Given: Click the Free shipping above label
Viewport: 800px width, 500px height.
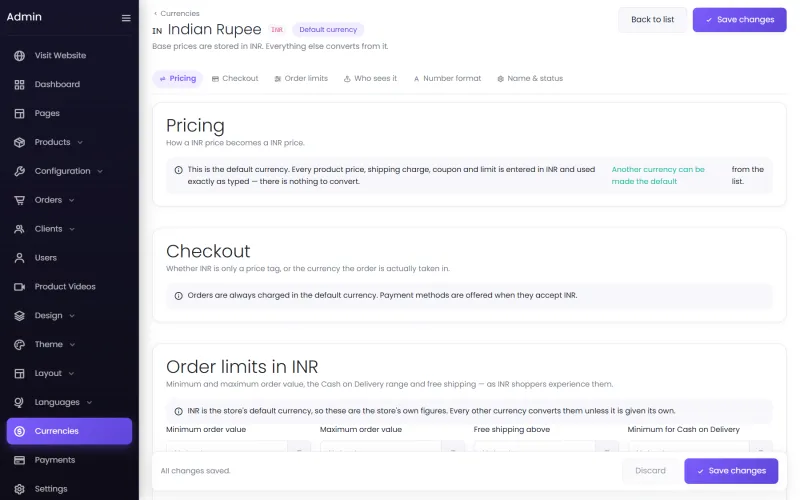Looking at the screenshot, I should click(x=512, y=430).
